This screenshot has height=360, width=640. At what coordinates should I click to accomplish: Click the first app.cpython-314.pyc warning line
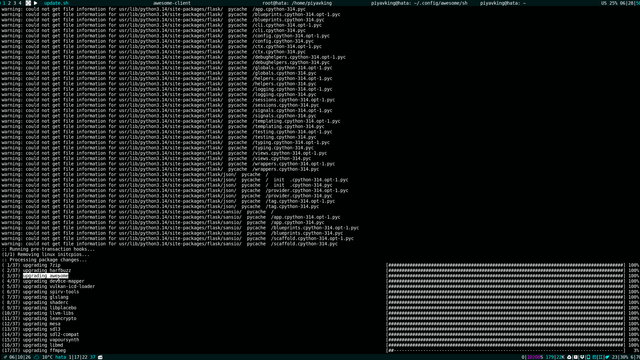153,9
